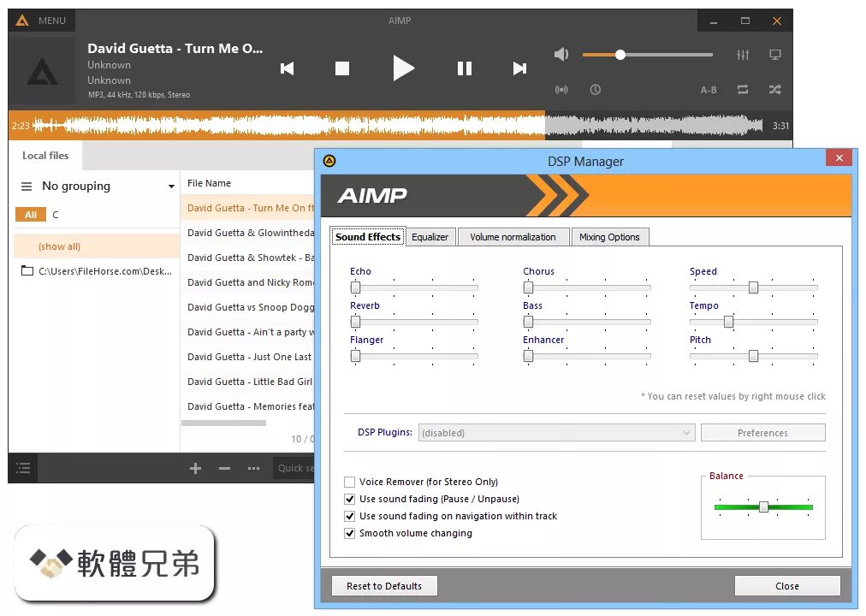Skip to next track
Viewport: 866px width, 616px height.
[519, 68]
